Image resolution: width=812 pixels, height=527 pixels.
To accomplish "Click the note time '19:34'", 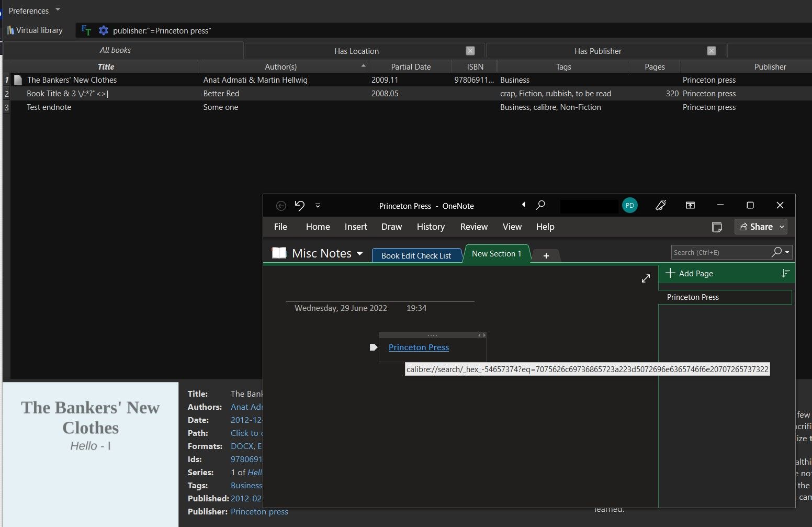I will [416, 308].
